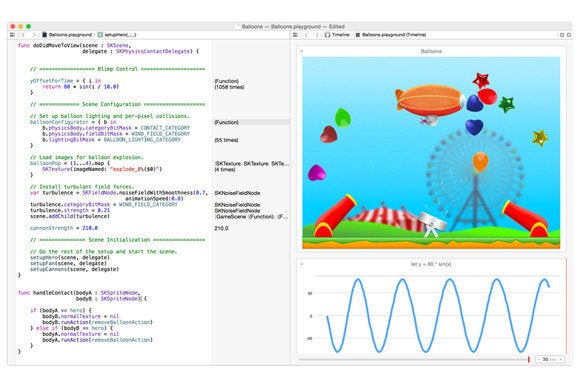Click the '(55 times)' result
Screen dimensions: 580x388
(x=226, y=140)
